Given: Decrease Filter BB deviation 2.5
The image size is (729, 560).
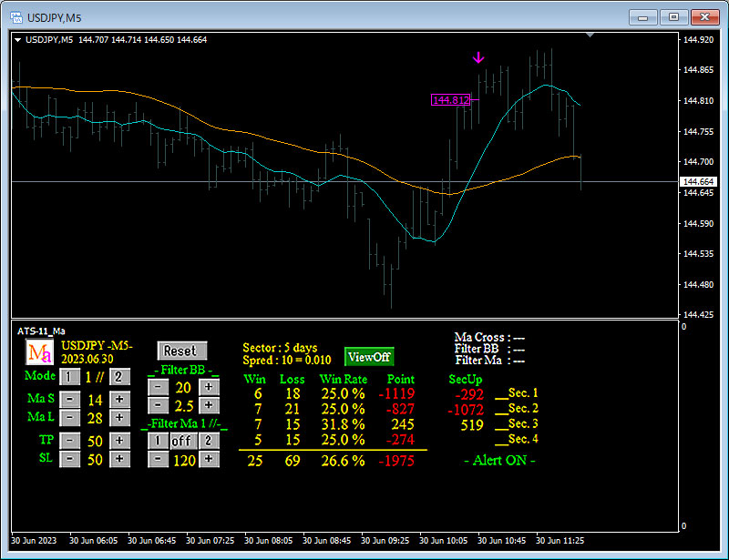Looking at the screenshot, I should (x=158, y=405).
